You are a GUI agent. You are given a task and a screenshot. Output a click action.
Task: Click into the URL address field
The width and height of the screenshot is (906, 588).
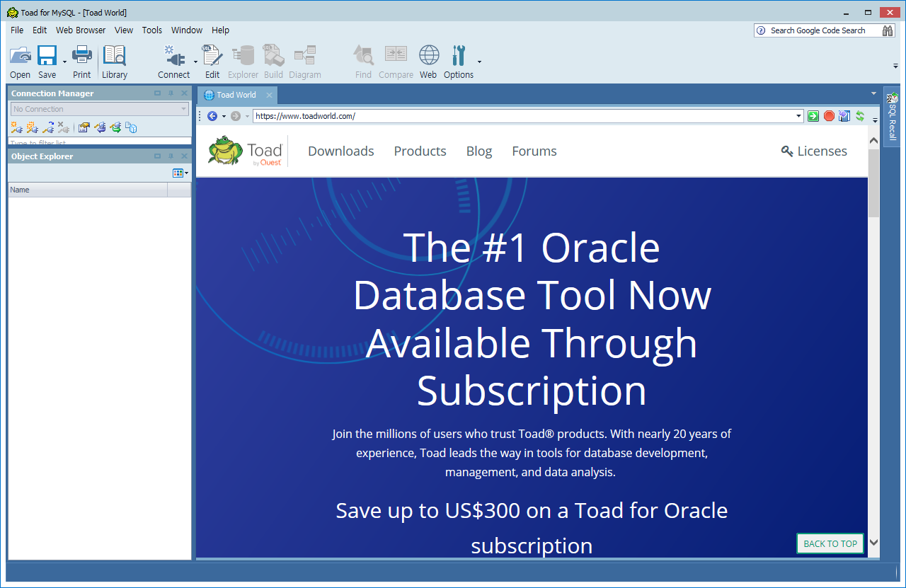coord(524,116)
